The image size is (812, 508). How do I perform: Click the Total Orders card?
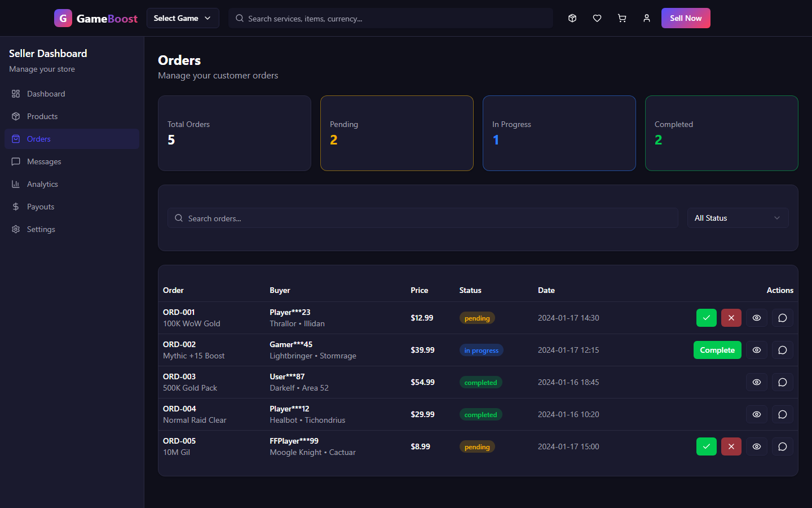pos(235,133)
